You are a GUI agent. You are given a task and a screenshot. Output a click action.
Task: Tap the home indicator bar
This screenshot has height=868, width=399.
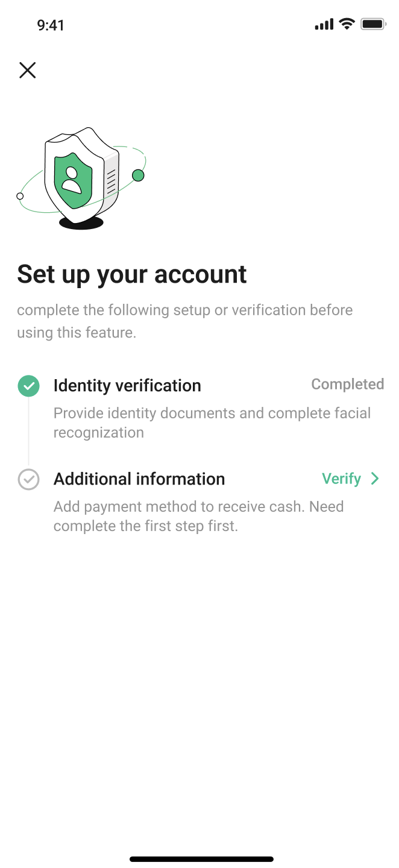click(201, 859)
